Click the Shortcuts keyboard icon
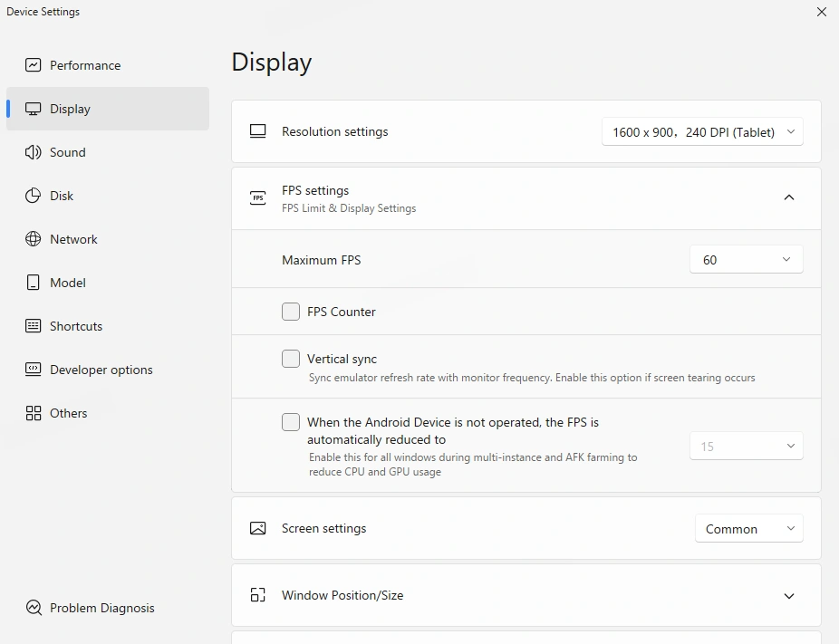The height and width of the screenshot is (644, 839). (x=34, y=326)
